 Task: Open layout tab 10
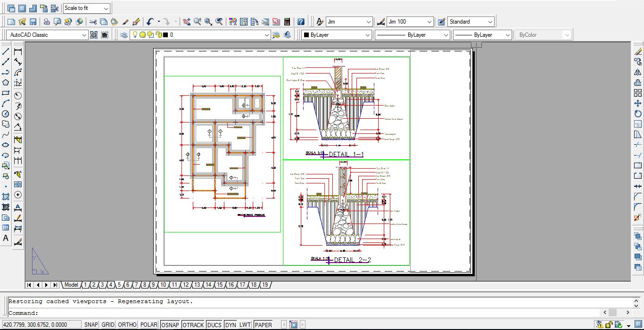click(163, 285)
